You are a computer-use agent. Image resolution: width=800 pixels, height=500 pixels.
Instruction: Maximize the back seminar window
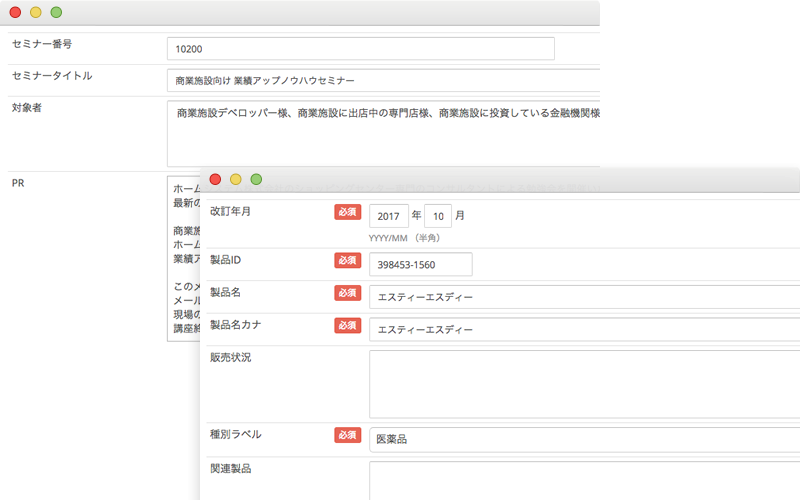[56, 12]
